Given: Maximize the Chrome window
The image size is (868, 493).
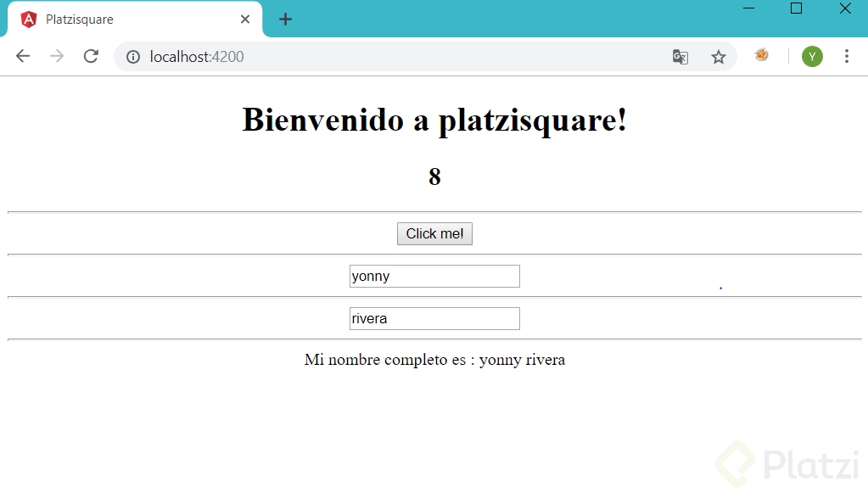Looking at the screenshot, I should pos(796,8).
